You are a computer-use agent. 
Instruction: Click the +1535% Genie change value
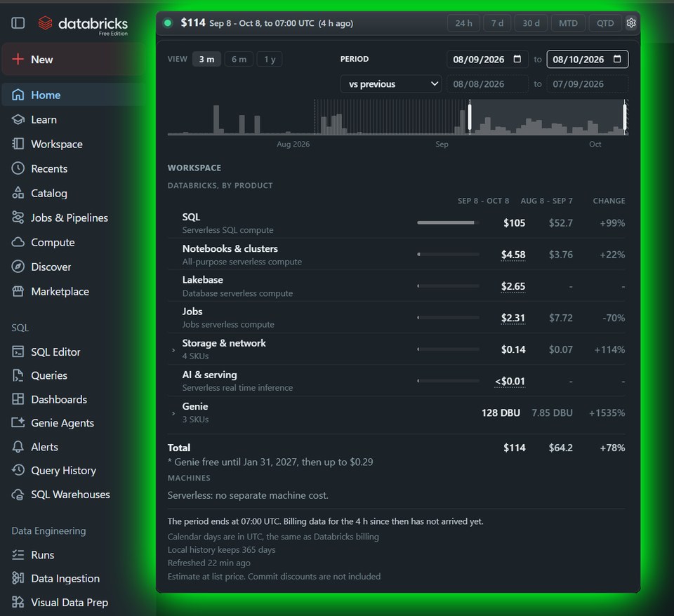click(607, 413)
